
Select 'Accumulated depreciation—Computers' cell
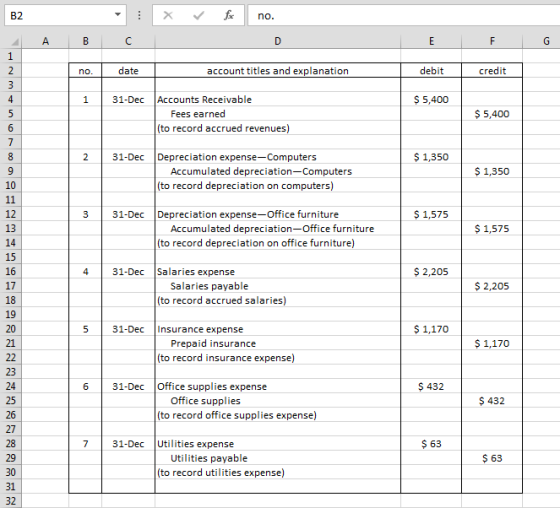(278, 171)
